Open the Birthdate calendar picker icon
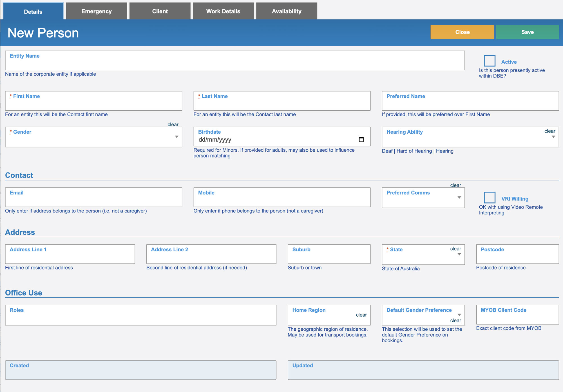Screen dimensions: 563x392 pos(361,140)
